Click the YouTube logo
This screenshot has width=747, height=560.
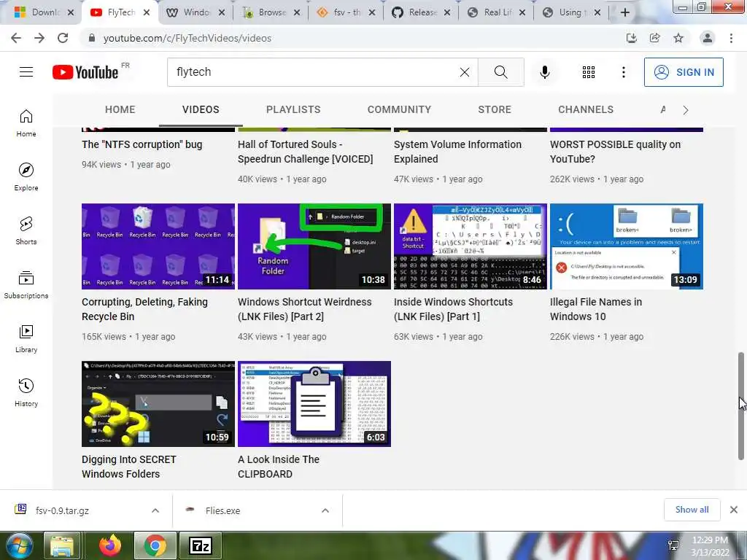[x=86, y=72]
